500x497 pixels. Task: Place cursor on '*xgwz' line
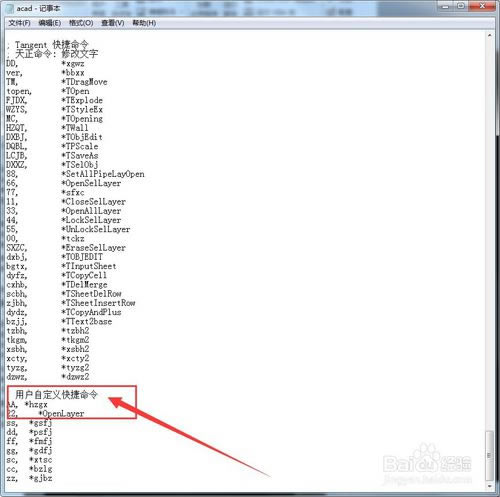73,63
